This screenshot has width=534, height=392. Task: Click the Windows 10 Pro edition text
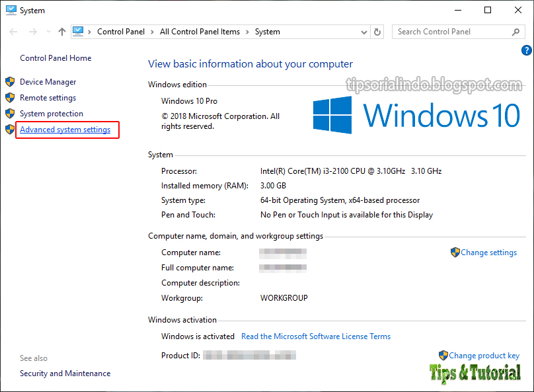tap(189, 101)
